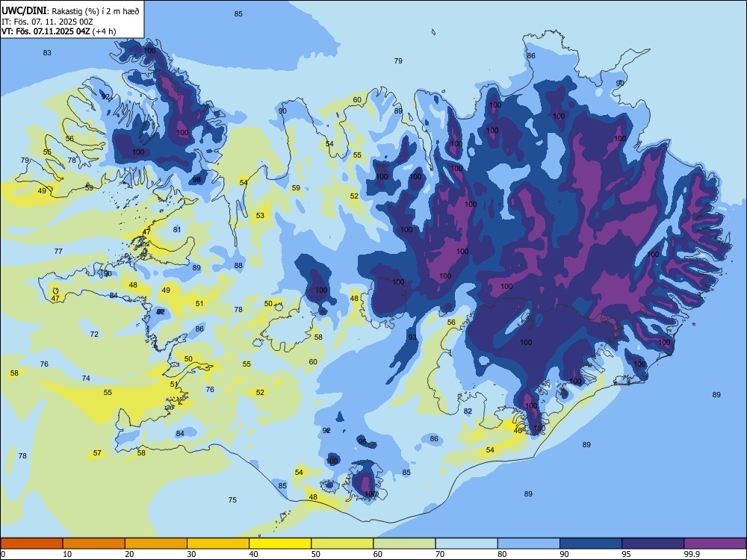Click the 95–99.9 indigo legend swatch

point(653,544)
